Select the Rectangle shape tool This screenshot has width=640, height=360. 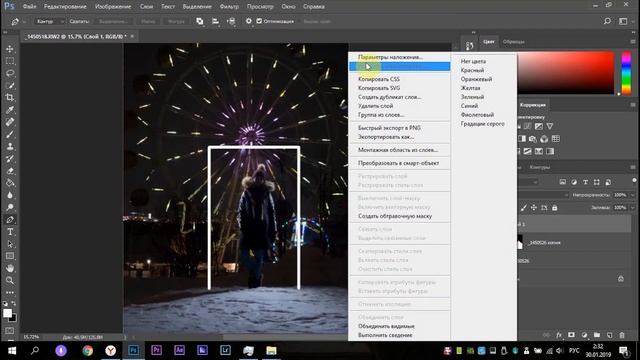click(x=10, y=256)
